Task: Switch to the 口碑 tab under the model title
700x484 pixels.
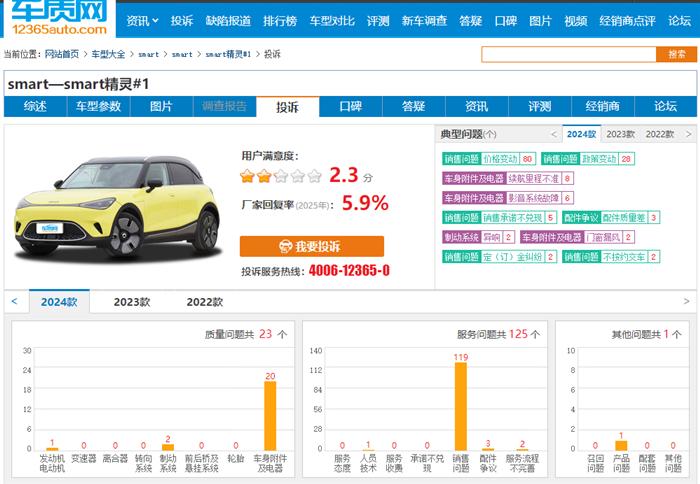Action: point(350,106)
